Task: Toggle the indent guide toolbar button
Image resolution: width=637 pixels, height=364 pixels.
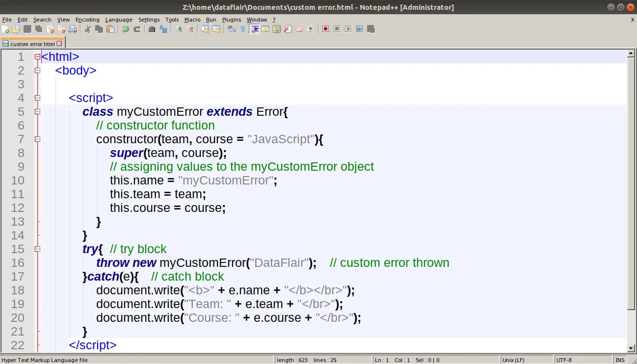Action: (254, 29)
